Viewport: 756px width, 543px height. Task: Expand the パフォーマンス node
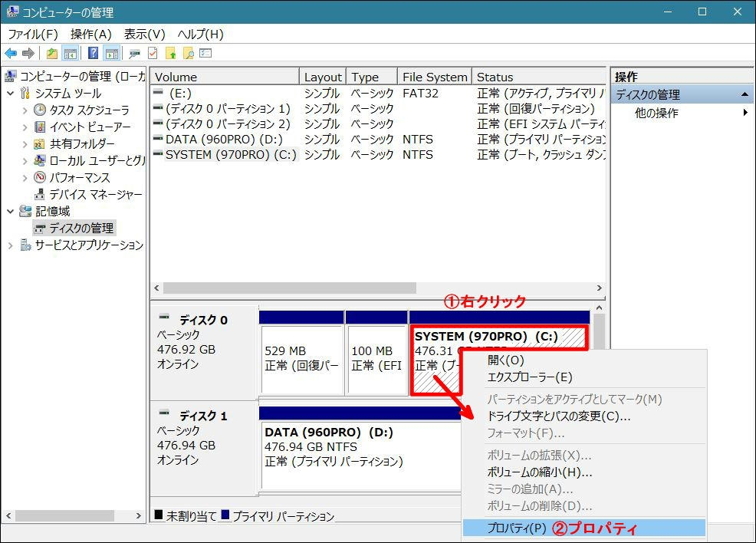[25, 178]
